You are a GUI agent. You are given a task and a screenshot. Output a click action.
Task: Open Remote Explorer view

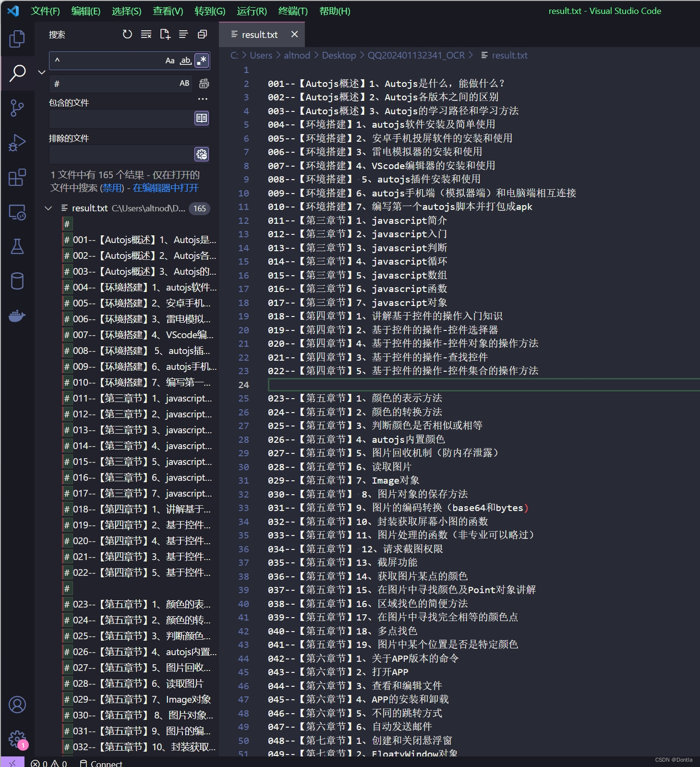(17, 212)
